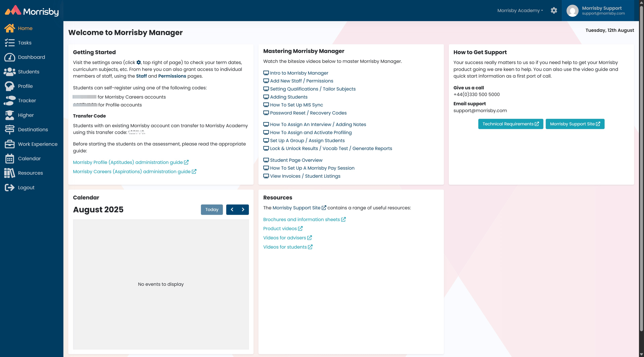Click the page vertical scrollbar
The width and height of the screenshot is (644, 357).
(641, 168)
